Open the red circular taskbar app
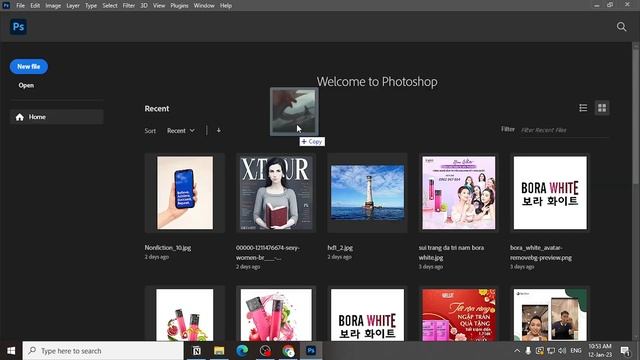The image size is (640, 360). click(x=265, y=351)
